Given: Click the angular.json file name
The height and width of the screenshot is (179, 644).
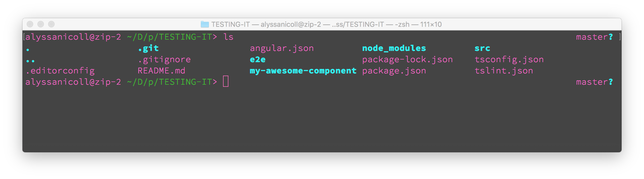Looking at the screenshot, I should coord(282,48).
